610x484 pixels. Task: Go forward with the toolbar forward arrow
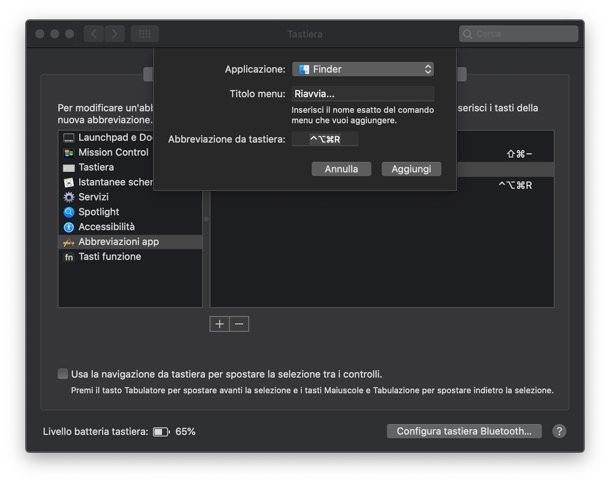click(114, 34)
